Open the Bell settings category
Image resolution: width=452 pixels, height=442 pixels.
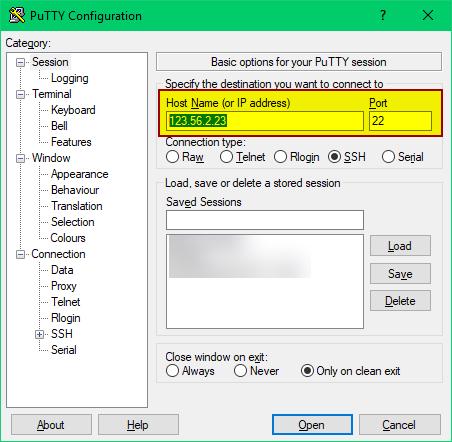pyautogui.click(x=59, y=126)
